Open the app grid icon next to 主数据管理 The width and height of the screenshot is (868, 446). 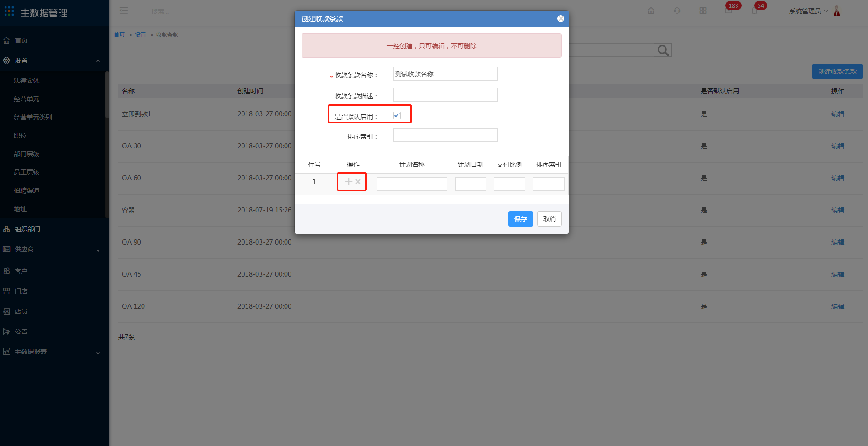(9, 11)
